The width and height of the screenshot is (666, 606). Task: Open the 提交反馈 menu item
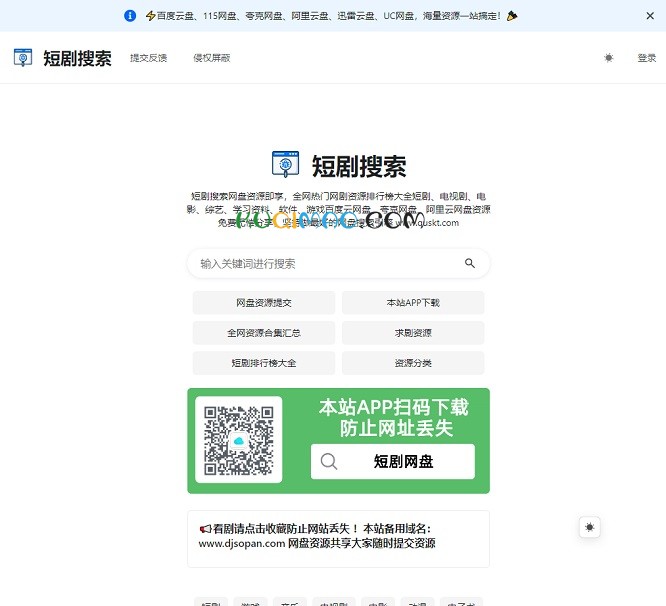coord(148,58)
